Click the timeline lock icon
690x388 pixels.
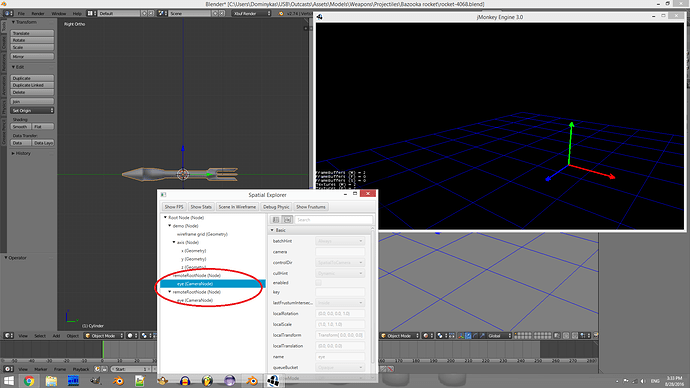click(x=104, y=369)
